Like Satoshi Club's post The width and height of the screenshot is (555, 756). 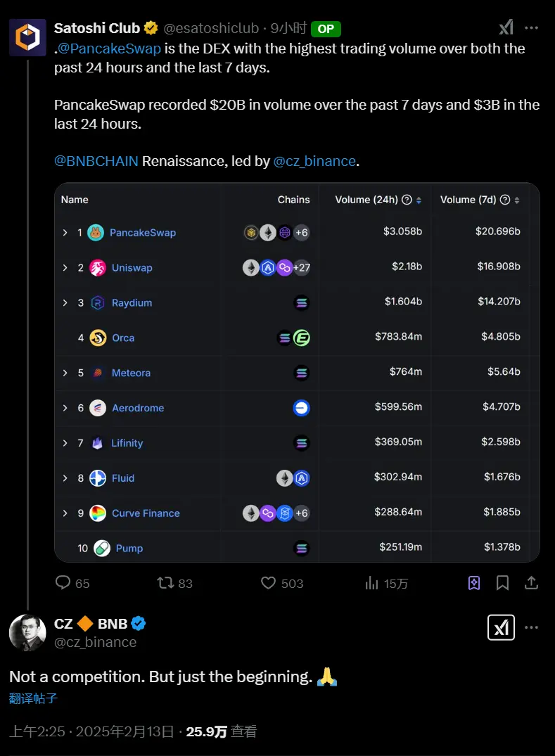coord(267,583)
